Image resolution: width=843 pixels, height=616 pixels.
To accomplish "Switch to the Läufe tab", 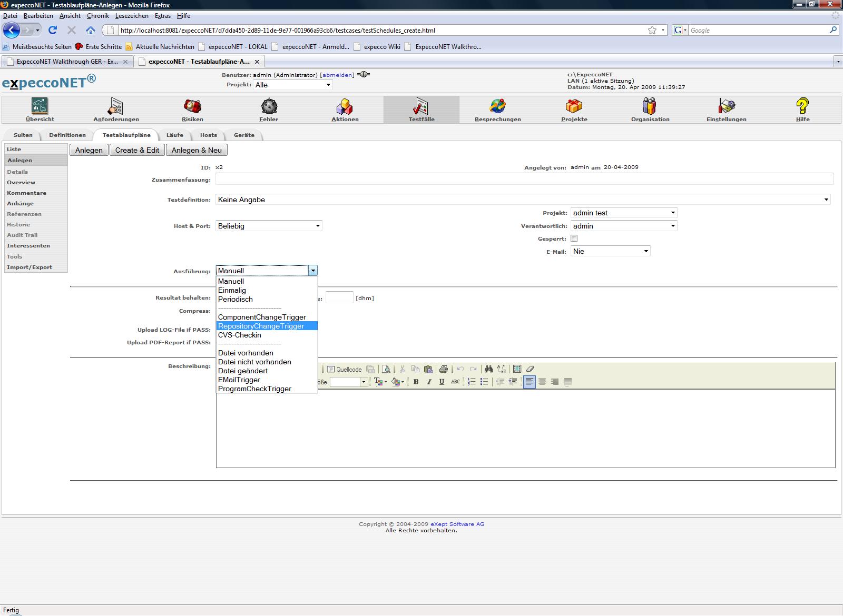I will pyautogui.click(x=175, y=135).
